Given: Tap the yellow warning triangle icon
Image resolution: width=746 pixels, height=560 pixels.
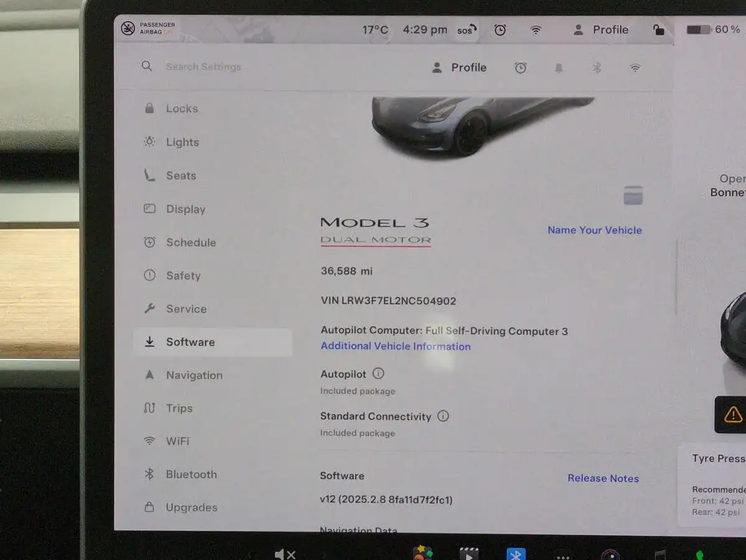Looking at the screenshot, I should (733, 414).
